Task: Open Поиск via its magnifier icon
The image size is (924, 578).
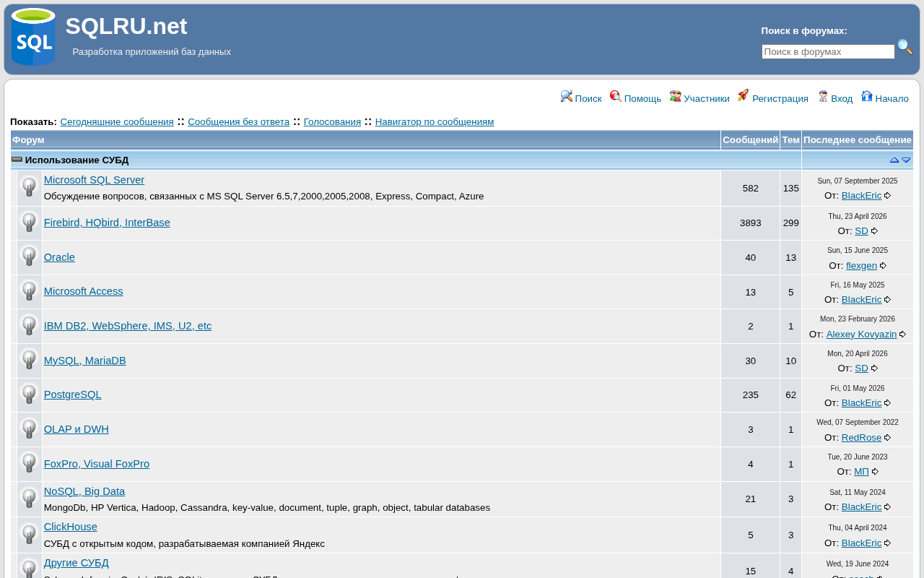Action: click(x=567, y=96)
